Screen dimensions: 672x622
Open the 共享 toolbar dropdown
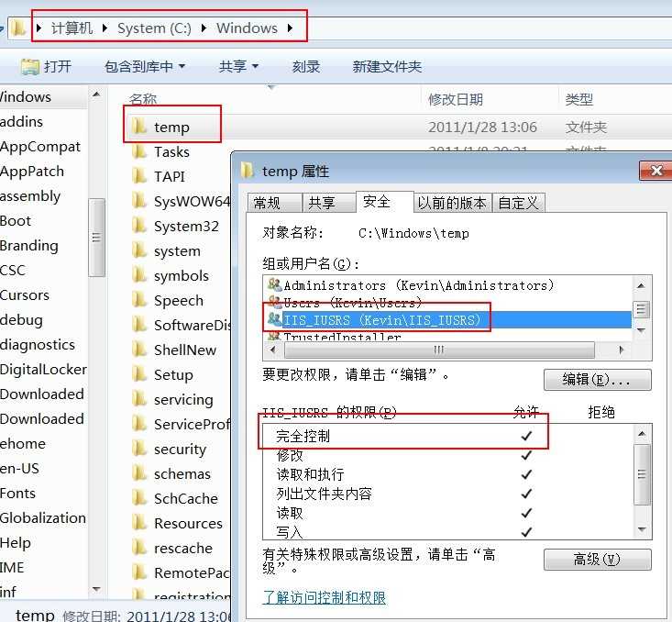(238, 66)
